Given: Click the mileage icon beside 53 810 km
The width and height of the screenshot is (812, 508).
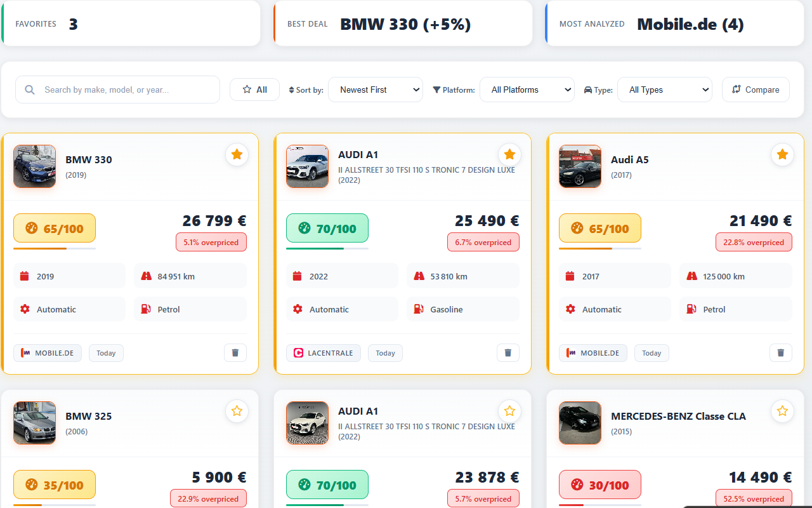Looking at the screenshot, I should click(x=419, y=276).
